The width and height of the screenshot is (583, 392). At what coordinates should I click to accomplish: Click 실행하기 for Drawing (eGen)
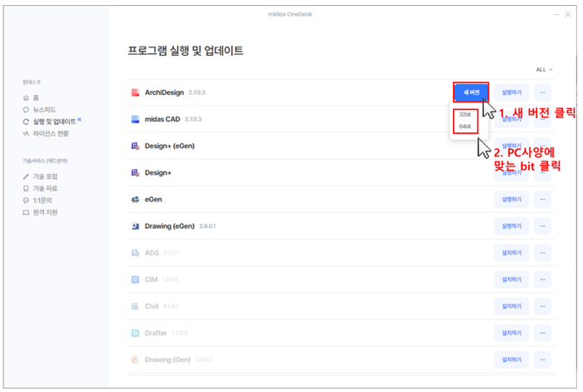[x=511, y=226]
